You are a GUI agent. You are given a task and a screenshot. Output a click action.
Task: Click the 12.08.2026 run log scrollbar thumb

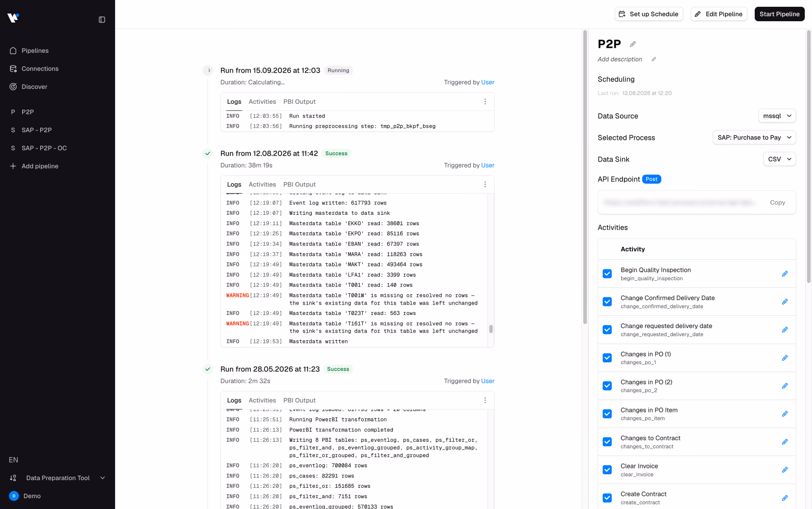pyautogui.click(x=491, y=329)
